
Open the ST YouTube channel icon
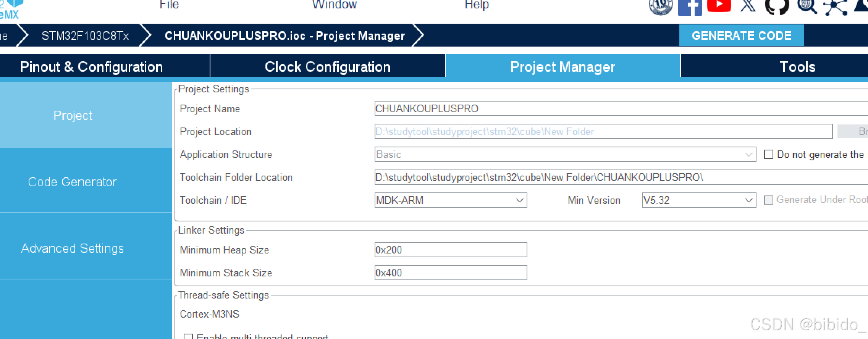click(719, 6)
